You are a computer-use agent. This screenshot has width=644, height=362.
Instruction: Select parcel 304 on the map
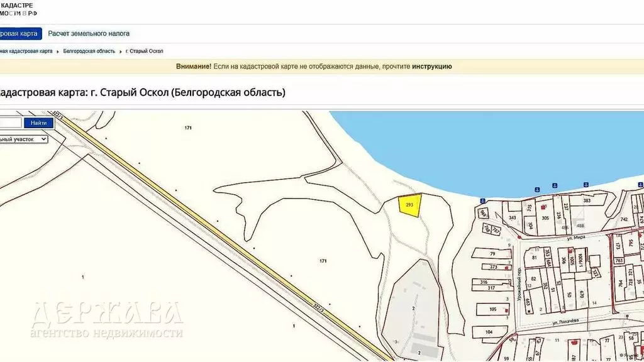[x=530, y=226]
